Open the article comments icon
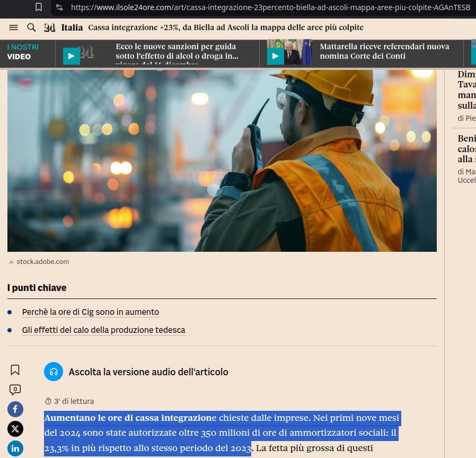476x458 pixels. [x=15, y=390]
